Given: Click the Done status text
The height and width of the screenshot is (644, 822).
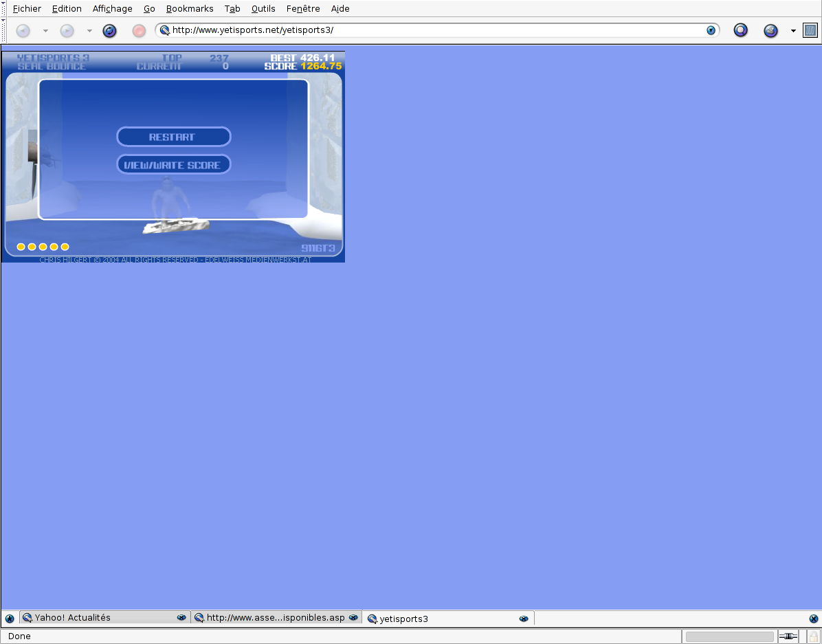Looking at the screenshot, I should [x=19, y=636].
